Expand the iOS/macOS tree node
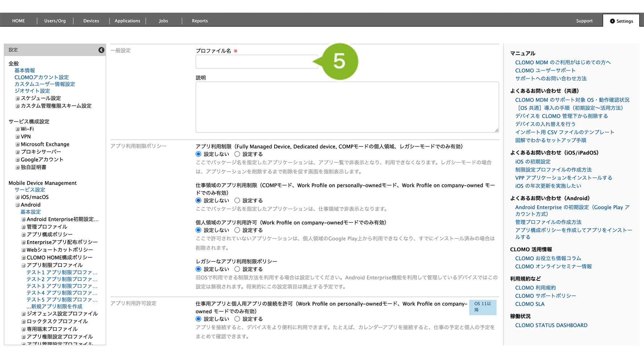The width and height of the screenshot is (644, 362). tap(17, 197)
